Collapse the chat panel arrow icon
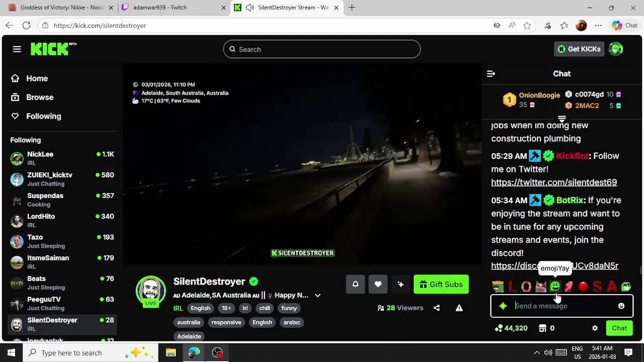This screenshot has height=362, width=644. pyautogui.click(x=491, y=73)
